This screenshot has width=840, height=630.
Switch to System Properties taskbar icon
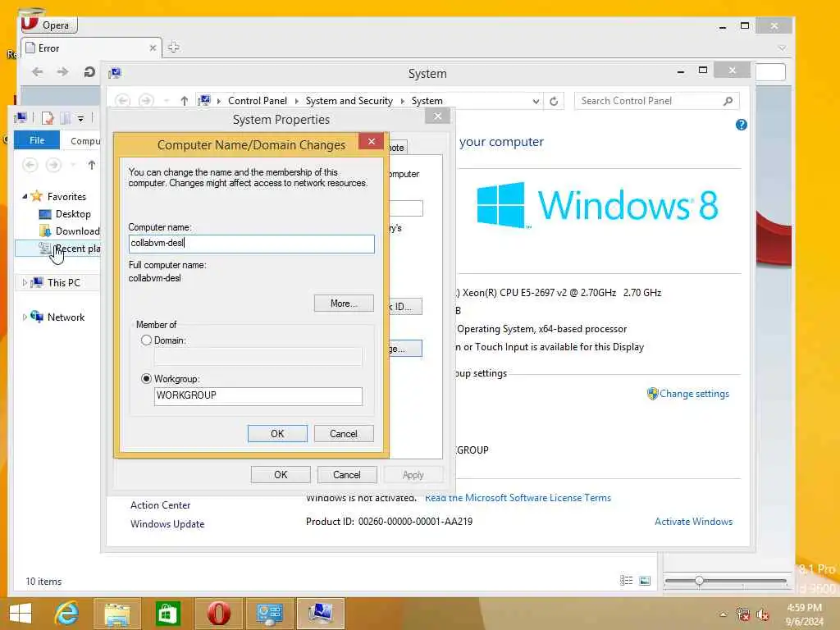(x=320, y=614)
